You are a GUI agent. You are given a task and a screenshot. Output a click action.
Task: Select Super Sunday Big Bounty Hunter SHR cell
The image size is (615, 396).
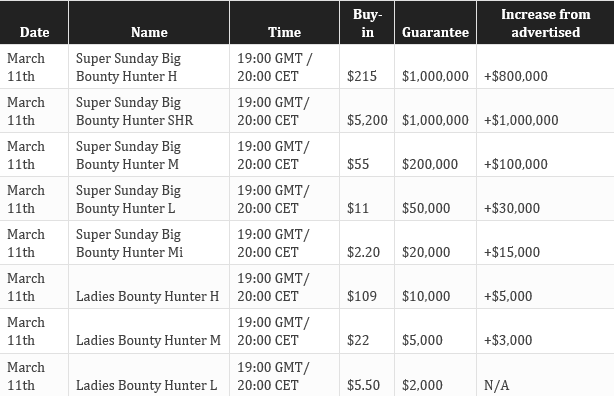pyautogui.click(x=149, y=111)
